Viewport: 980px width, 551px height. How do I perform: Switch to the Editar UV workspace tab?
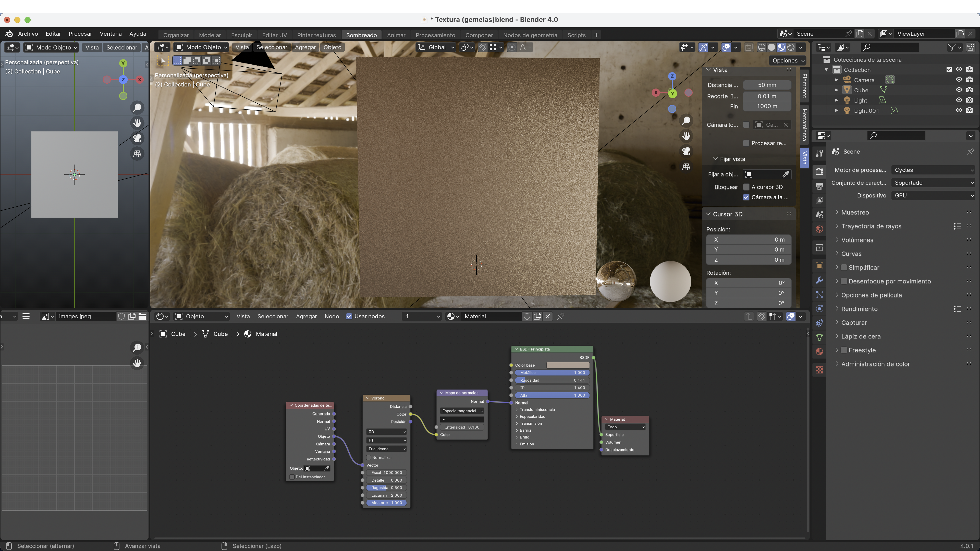click(x=274, y=35)
